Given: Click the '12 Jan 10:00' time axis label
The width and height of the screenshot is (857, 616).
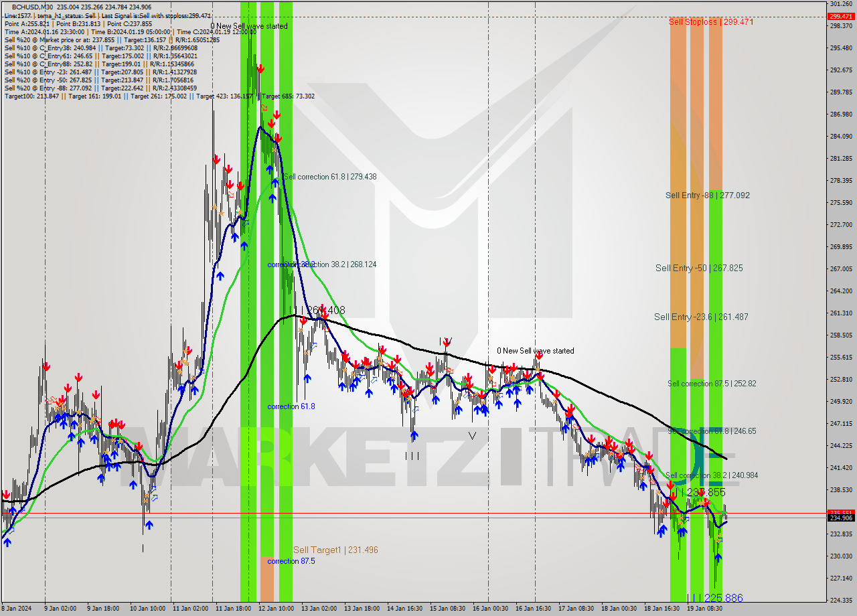Looking at the screenshot, I should pyautogui.click(x=277, y=609).
